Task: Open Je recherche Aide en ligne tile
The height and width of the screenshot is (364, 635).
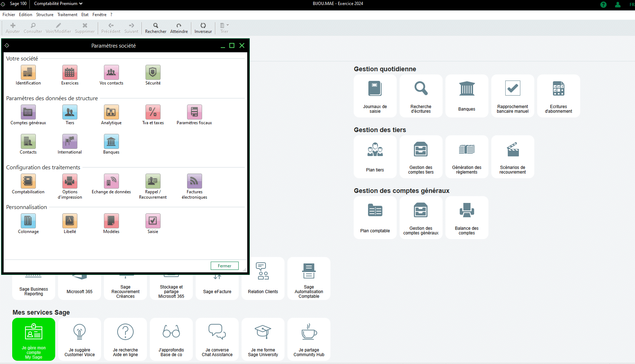Action: pos(125,339)
